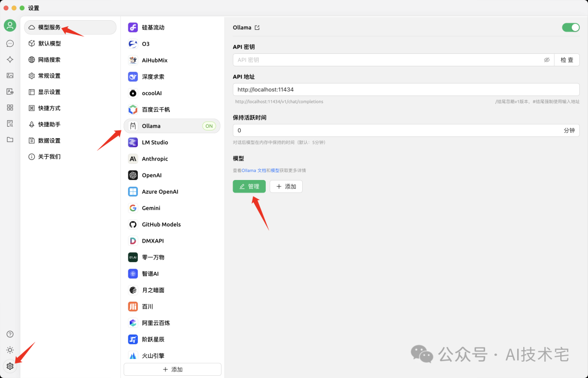Open Ollama external website link icon

click(257, 28)
